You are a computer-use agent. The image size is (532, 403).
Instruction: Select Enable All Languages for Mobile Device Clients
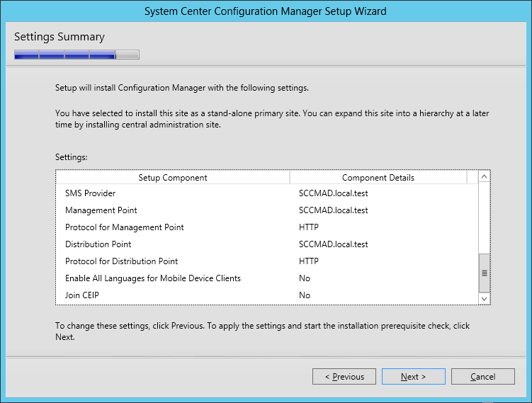tap(267, 278)
